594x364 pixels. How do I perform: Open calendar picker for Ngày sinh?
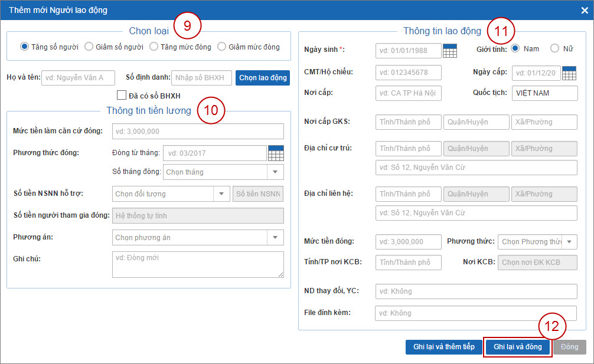point(450,51)
